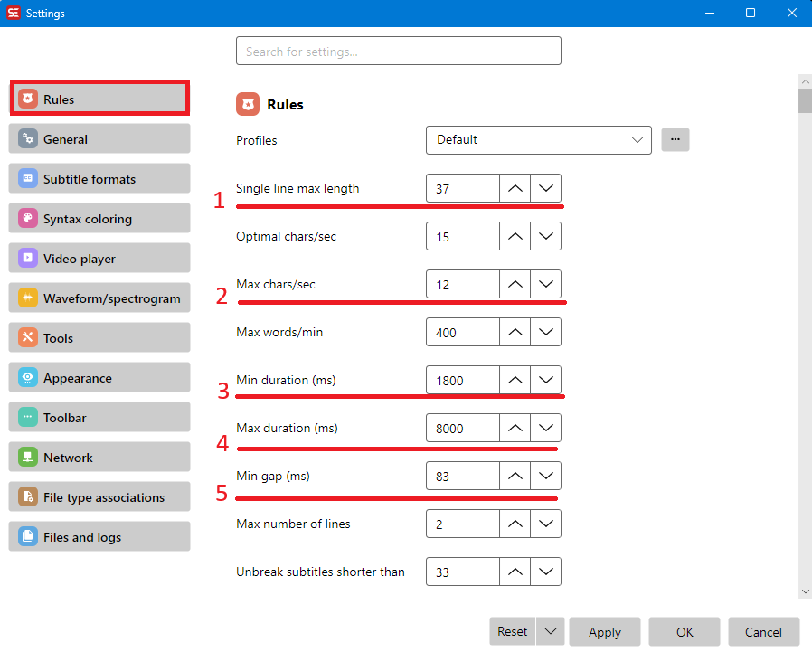Decrease Max duration (ms) value
This screenshot has height=652, width=812.
(546, 428)
